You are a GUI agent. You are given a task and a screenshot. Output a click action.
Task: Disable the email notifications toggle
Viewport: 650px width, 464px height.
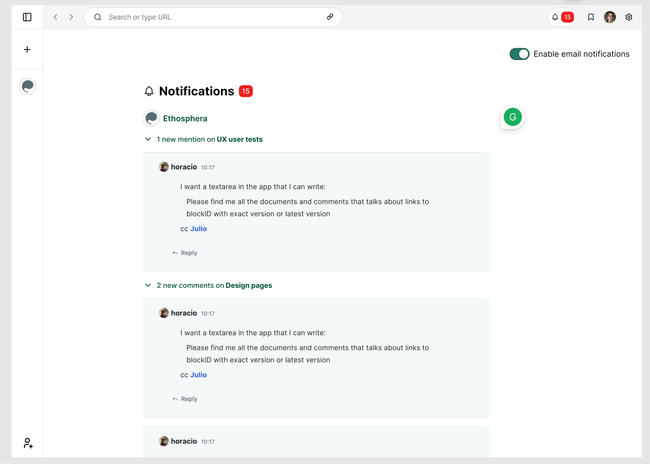519,54
